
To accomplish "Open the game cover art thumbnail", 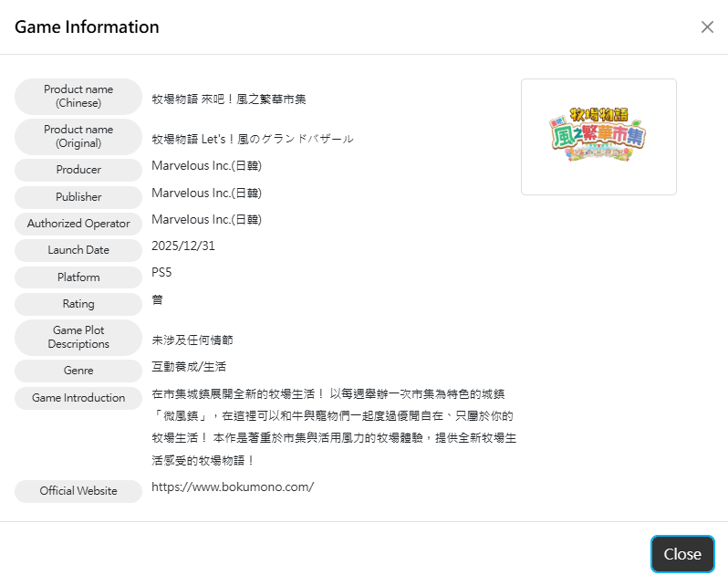I will pos(598,137).
